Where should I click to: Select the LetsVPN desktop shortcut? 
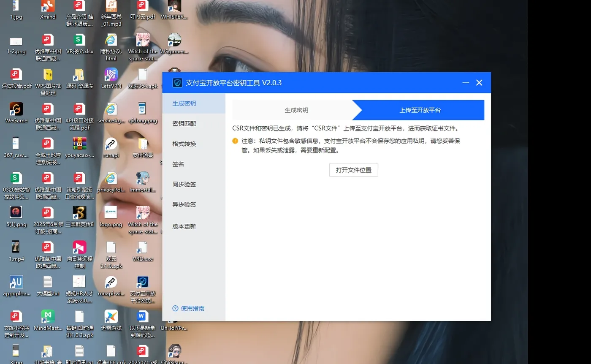coord(111,79)
